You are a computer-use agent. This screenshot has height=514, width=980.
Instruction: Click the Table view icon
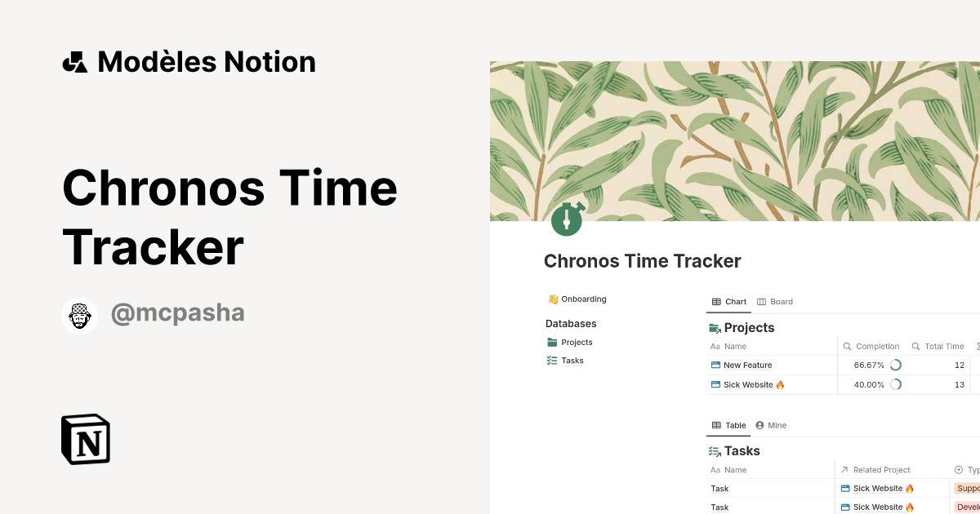click(715, 425)
